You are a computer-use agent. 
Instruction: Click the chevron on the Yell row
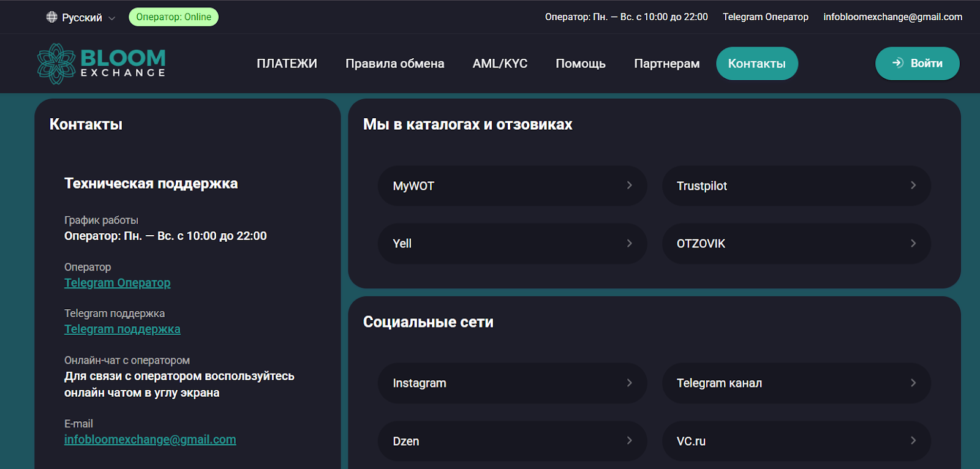[x=629, y=244]
